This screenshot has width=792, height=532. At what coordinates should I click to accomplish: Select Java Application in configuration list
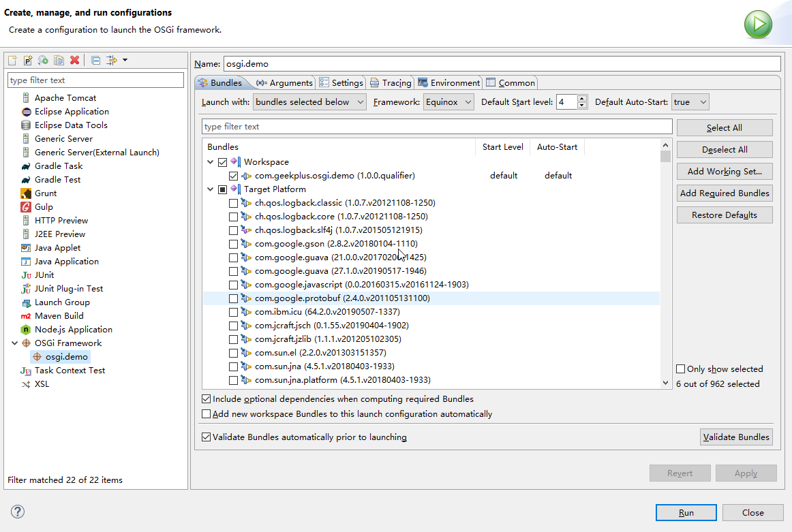pos(66,262)
